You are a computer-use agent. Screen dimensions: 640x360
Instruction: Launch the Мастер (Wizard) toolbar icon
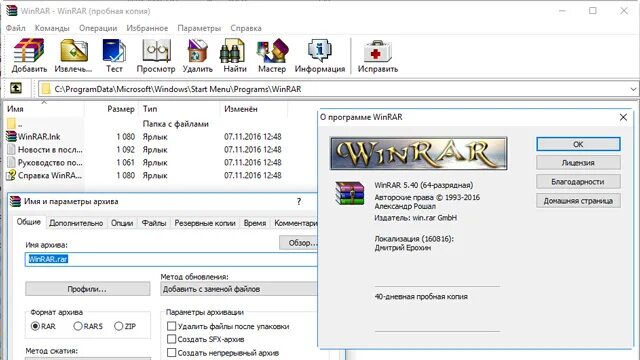point(272,51)
